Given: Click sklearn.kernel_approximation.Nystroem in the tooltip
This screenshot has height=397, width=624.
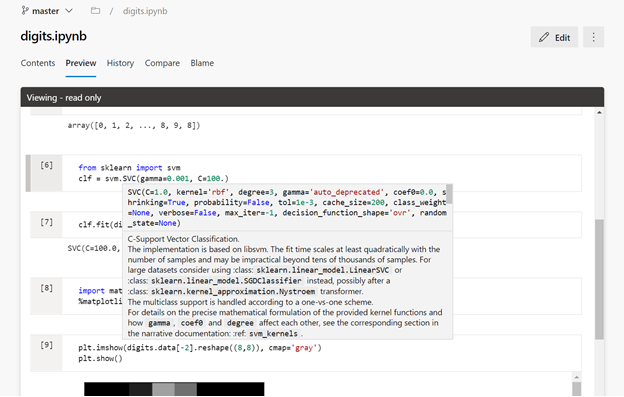Looking at the screenshot, I should tap(233, 292).
